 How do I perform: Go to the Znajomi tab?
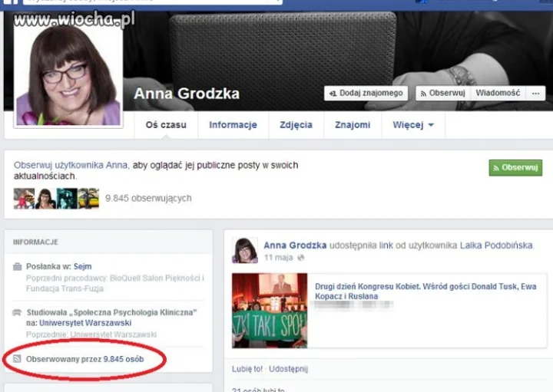click(353, 125)
